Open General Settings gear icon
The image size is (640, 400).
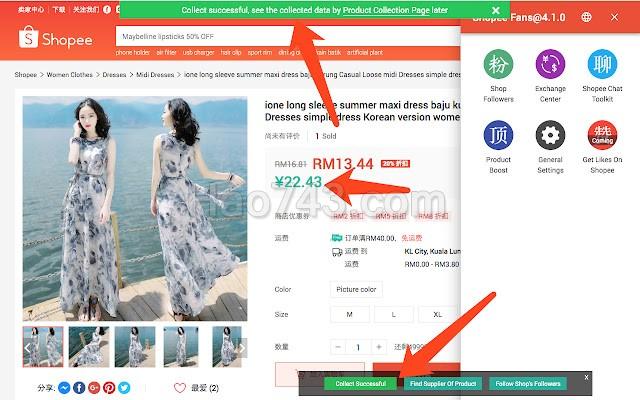click(550, 135)
